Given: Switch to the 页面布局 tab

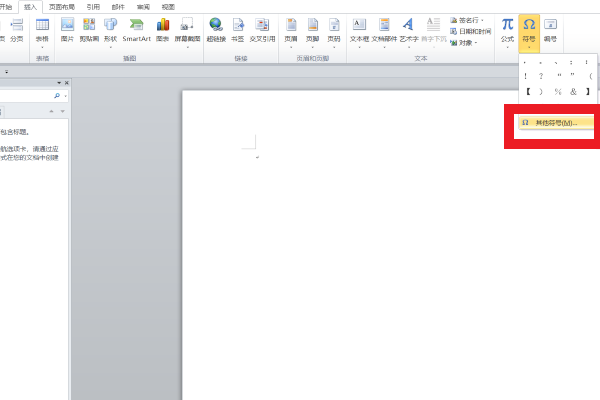Looking at the screenshot, I should pyautogui.click(x=67, y=6).
